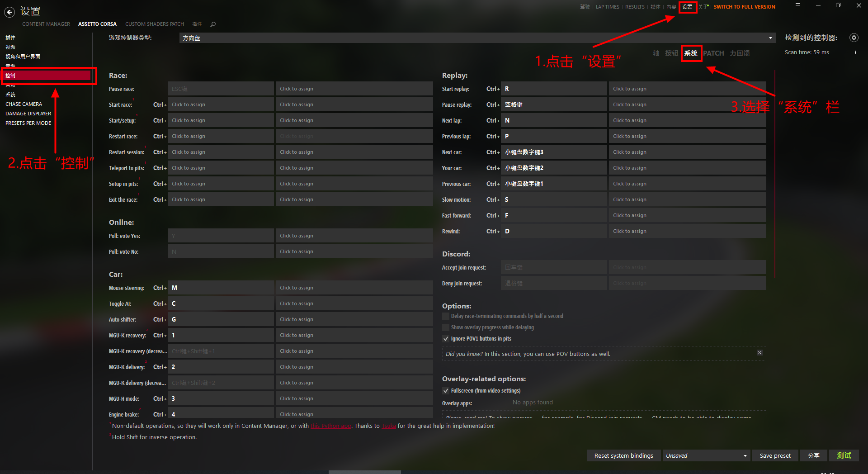Toggle Ignore POV1 buttons in pits checkbox
The width and height of the screenshot is (868, 474).
446,339
